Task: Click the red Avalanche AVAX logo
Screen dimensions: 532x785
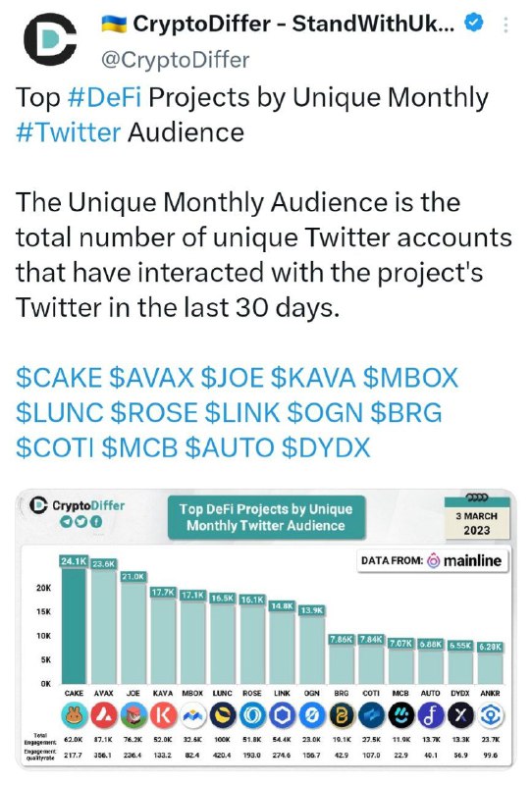Action: 104,716
